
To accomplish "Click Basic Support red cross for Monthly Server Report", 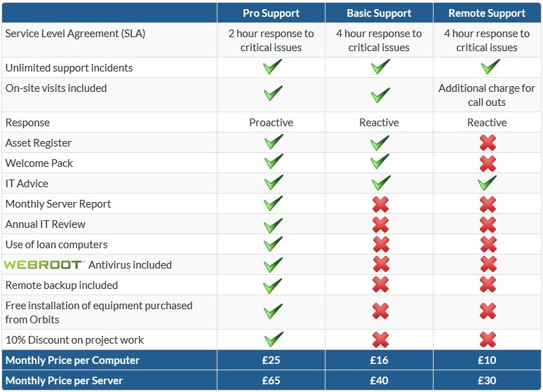I will (380, 204).
